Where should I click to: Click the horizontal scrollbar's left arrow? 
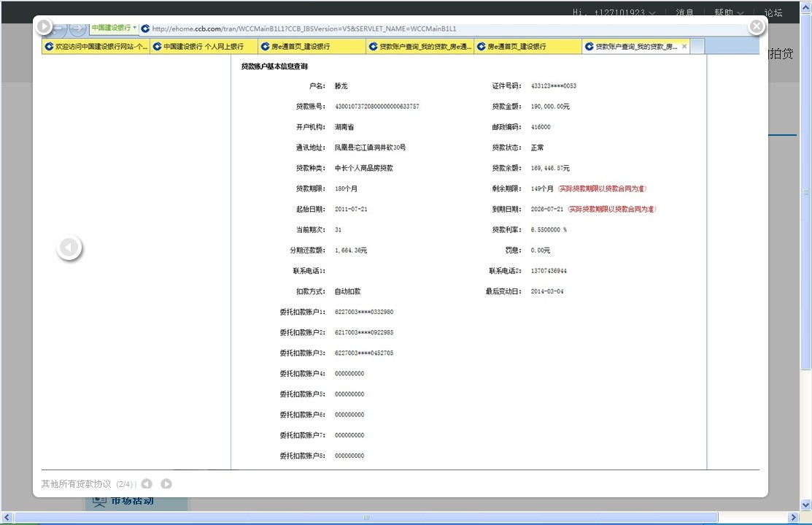pyautogui.click(x=7, y=517)
